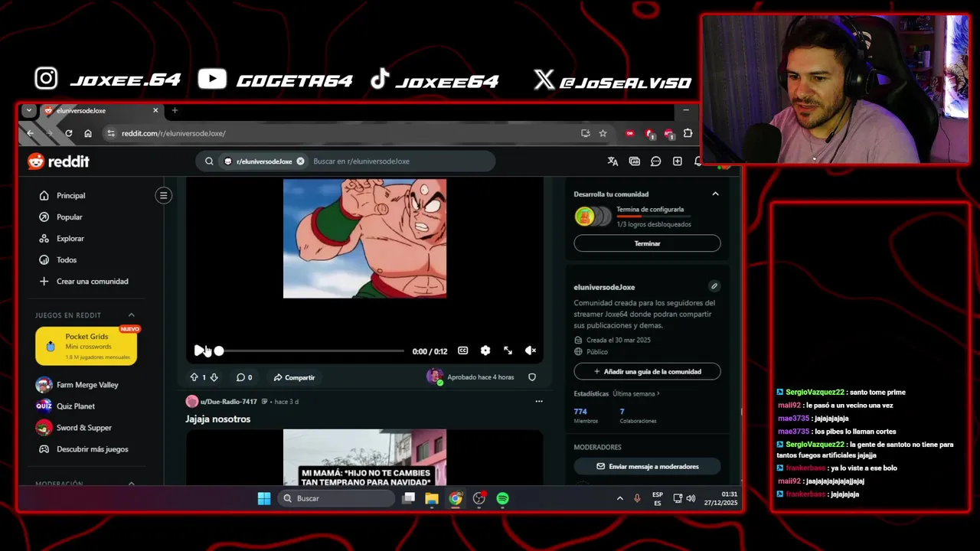
Task: Open Explorar in the sidebar
Action: 70,239
